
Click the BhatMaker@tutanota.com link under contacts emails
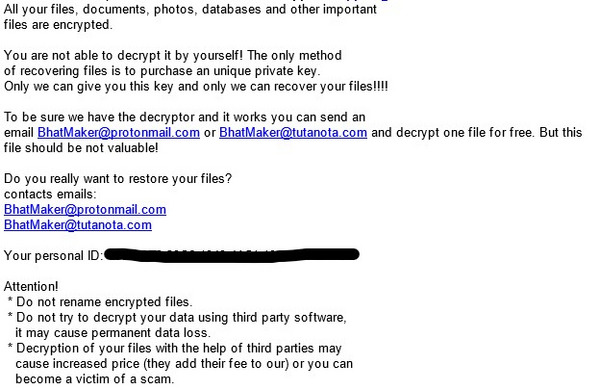point(78,225)
